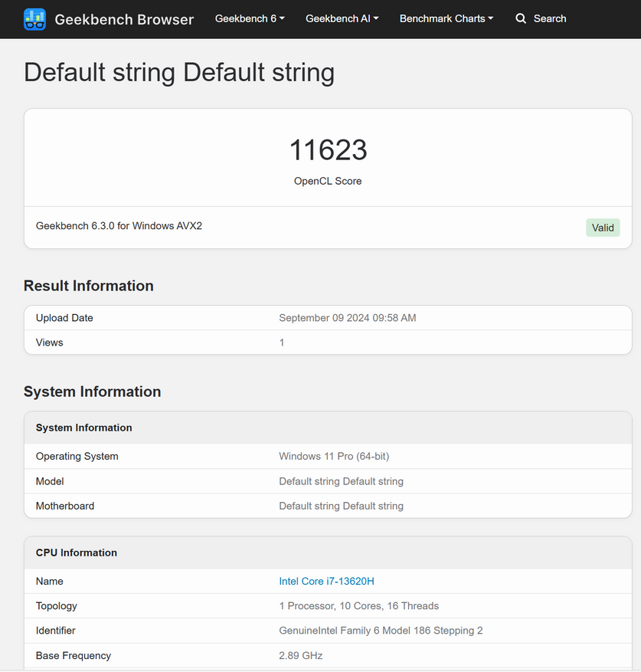This screenshot has height=672, width=641.
Task: Select the Upload Date value
Action: 347,318
